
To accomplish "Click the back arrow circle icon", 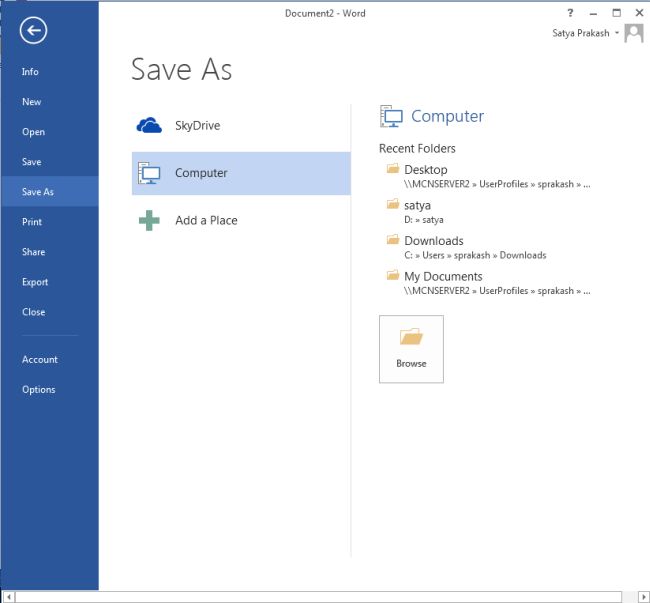I will [33, 30].
